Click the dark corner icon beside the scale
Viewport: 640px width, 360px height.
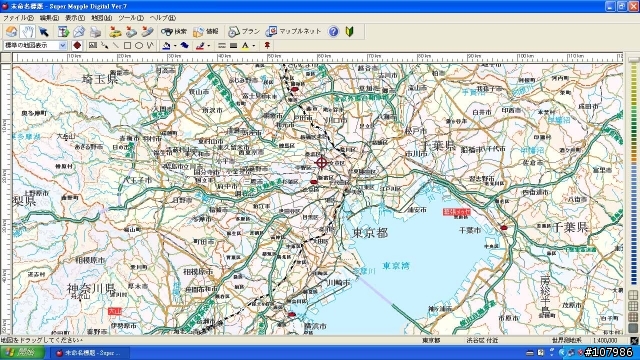[634, 340]
